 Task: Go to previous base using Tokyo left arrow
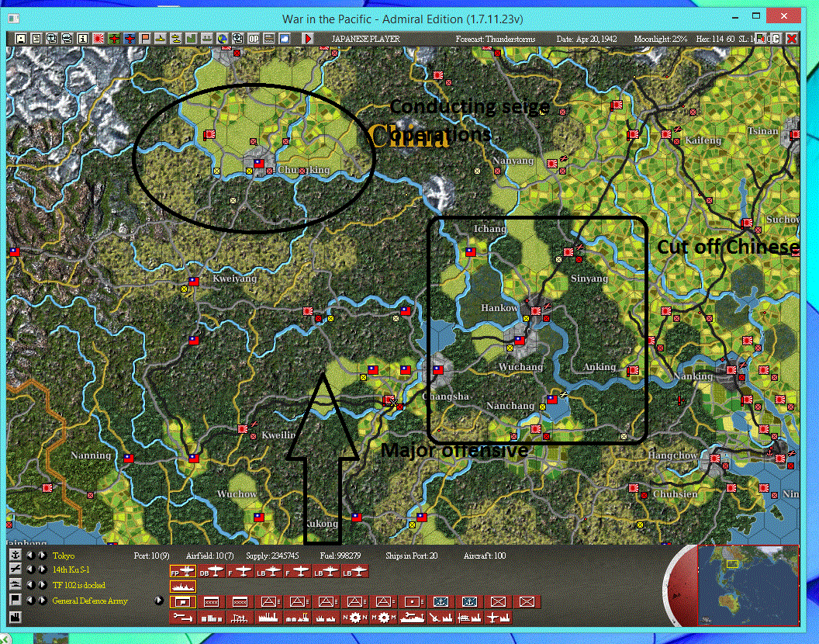point(31,555)
